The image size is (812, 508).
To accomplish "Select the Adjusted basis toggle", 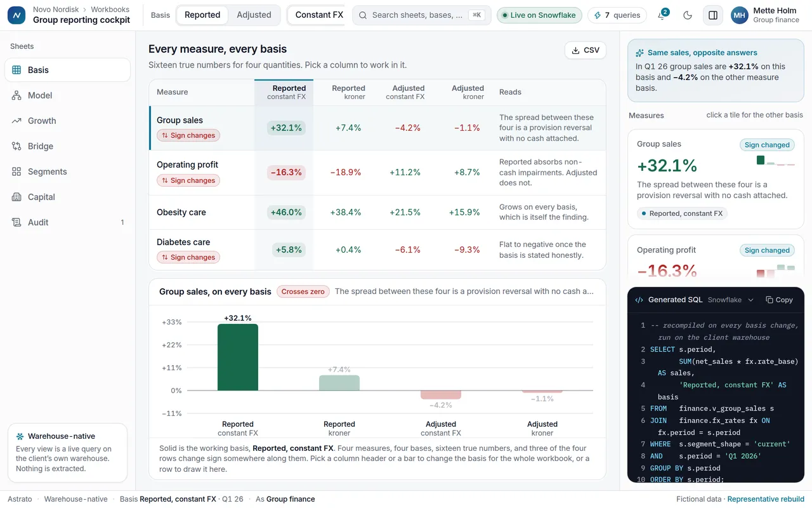I will click(254, 15).
